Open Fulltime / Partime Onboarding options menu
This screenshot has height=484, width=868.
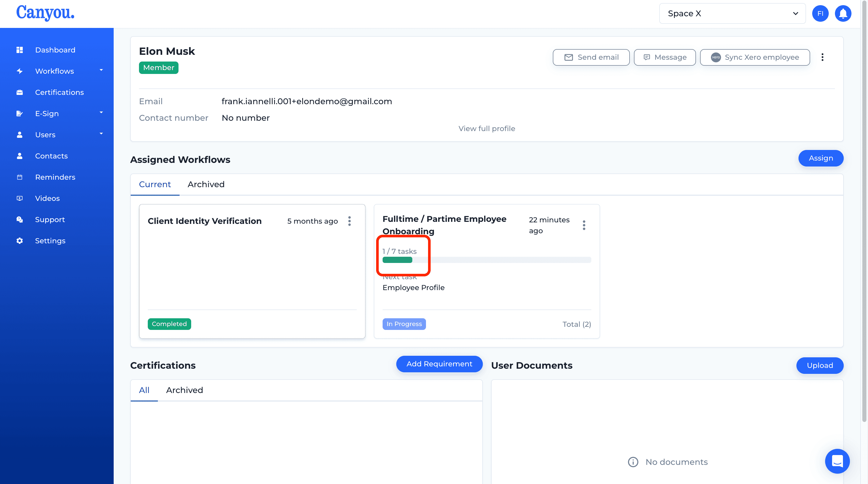click(x=584, y=225)
